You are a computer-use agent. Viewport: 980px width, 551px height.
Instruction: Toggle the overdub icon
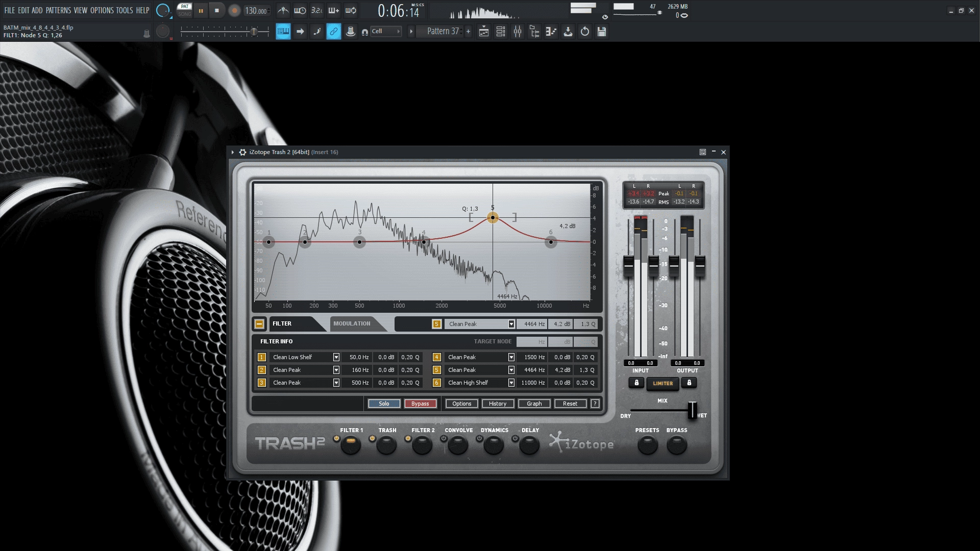pyautogui.click(x=334, y=10)
